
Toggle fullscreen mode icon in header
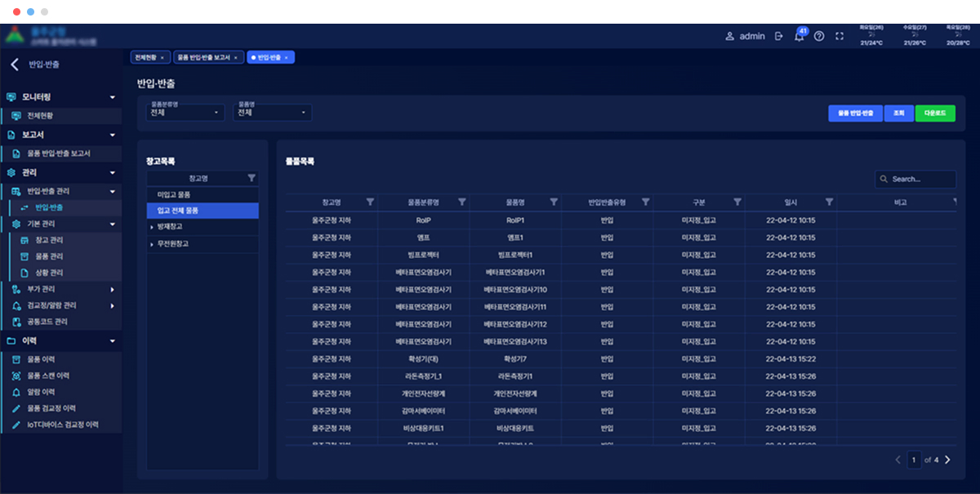[839, 37]
